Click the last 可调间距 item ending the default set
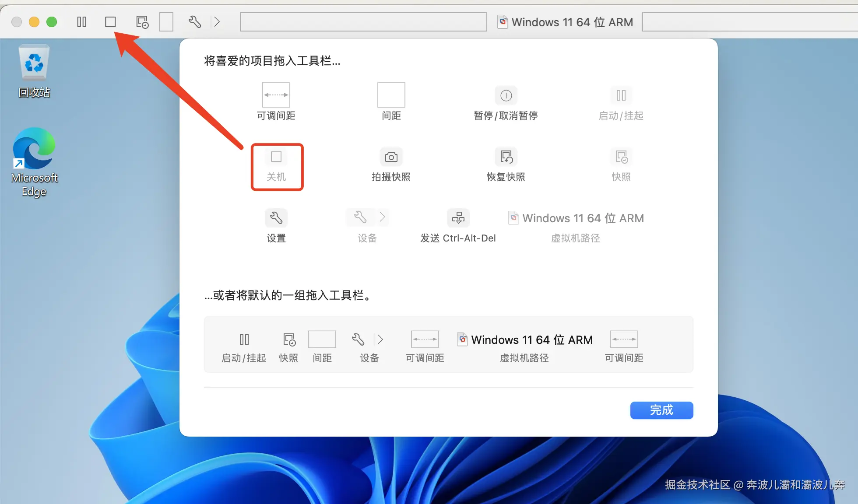Viewport: 858px width, 504px height. pyautogui.click(x=624, y=347)
